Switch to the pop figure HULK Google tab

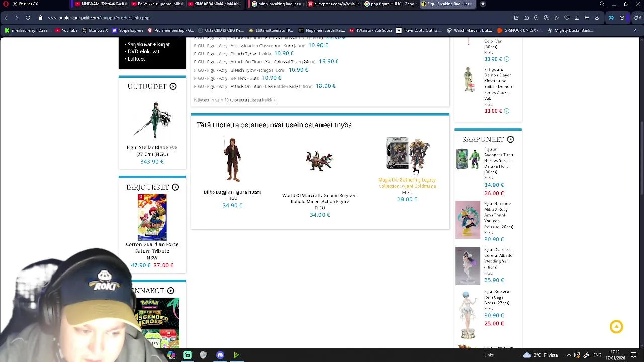[390, 4]
